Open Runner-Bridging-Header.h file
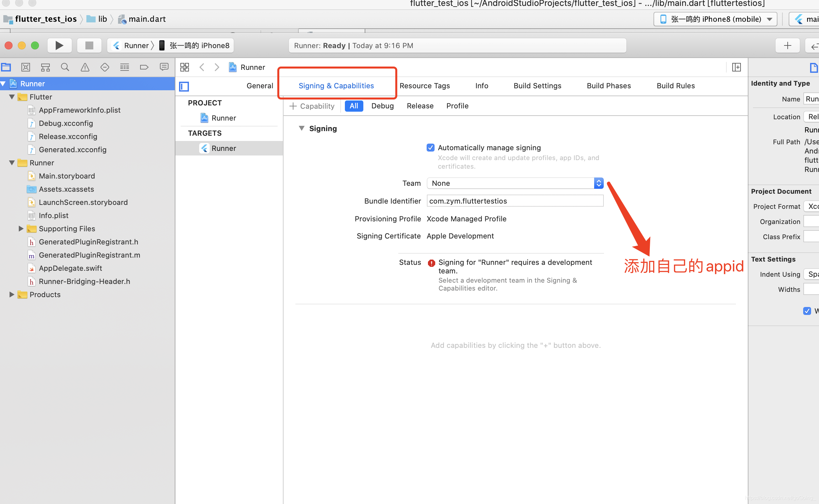The height and width of the screenshot is (504, 819). coord(84,281)
